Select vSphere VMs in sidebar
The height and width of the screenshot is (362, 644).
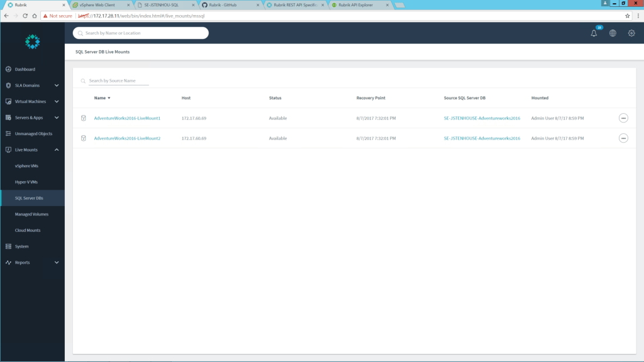[26, 166]
